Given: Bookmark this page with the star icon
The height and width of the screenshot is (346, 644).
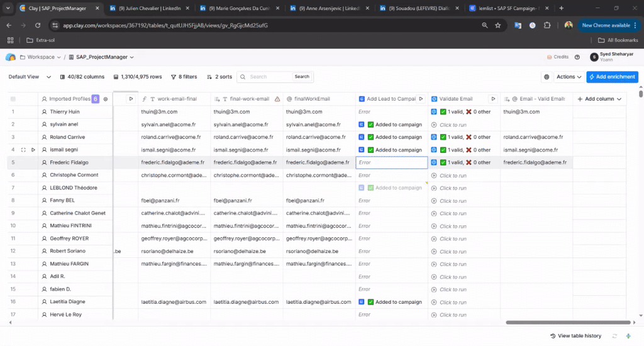Looking at the screenshot, I should coord(498,25).
